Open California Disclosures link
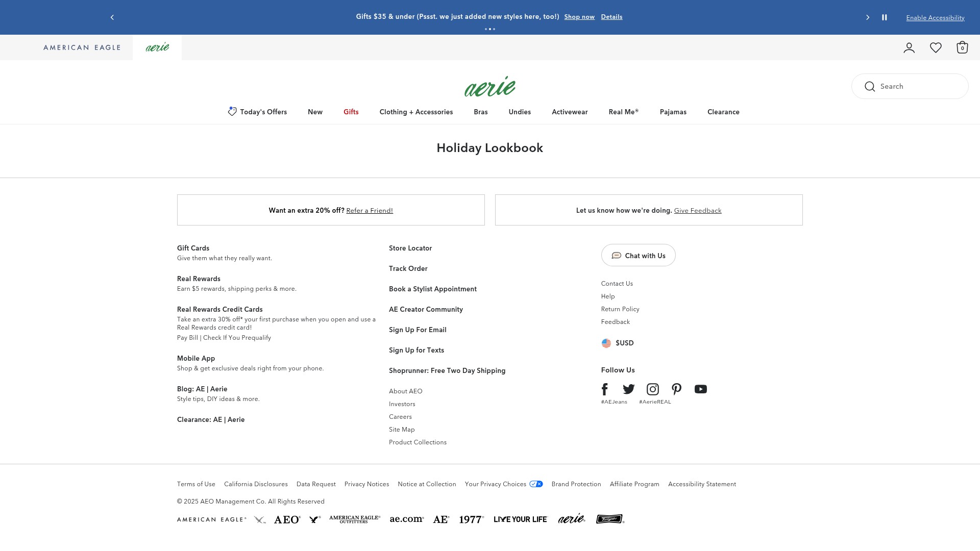Image resolution: width=980 pixels, height=551 pixels. (x=256, y=484)
